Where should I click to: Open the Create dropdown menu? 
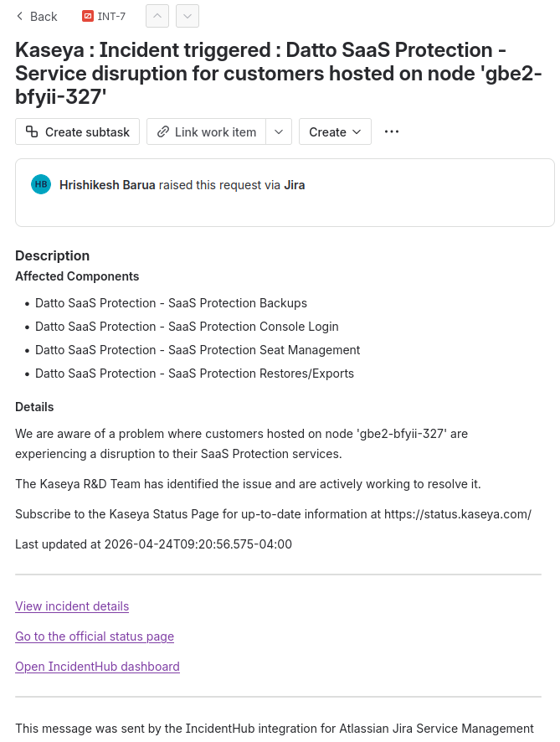tap(335, 131)
